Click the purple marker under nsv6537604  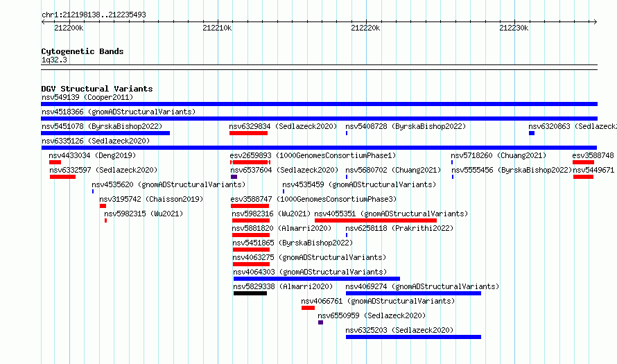tap(234, 177)
